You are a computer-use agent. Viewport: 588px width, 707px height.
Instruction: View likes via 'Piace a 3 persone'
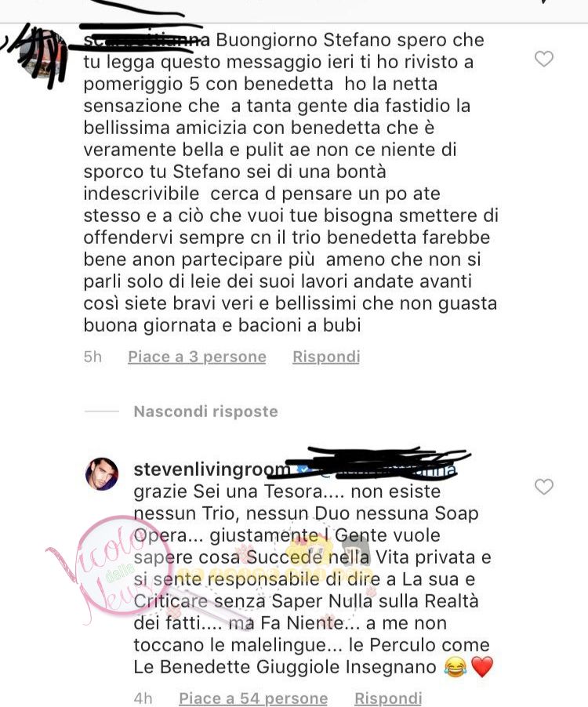pyautogui.click(x=197, y=357)
